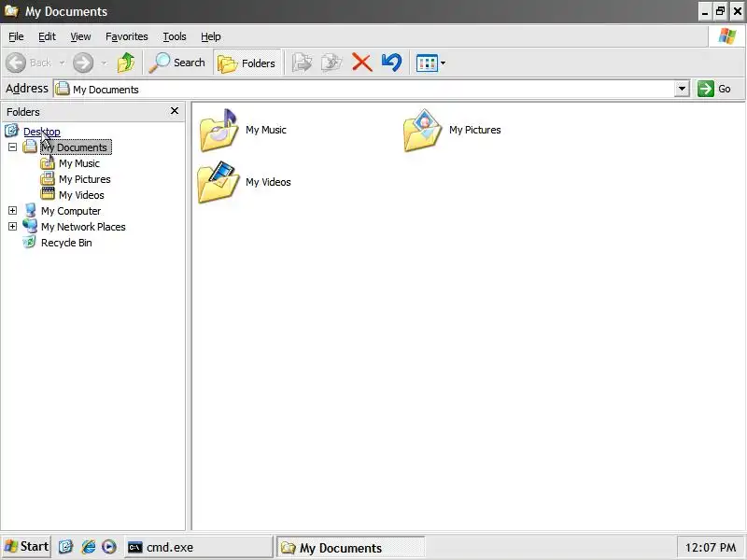Select Recycle Bin in the folder tree

click(x=66, y=243)
